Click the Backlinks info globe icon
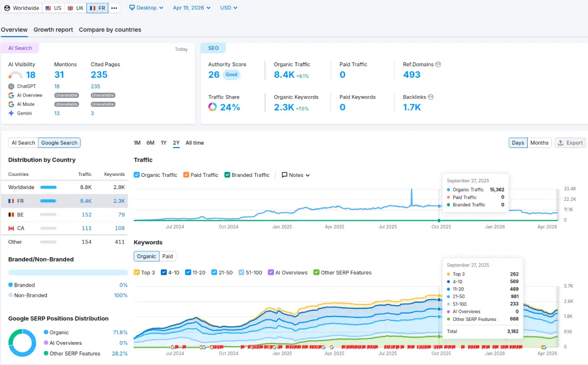 click(430, 97)
